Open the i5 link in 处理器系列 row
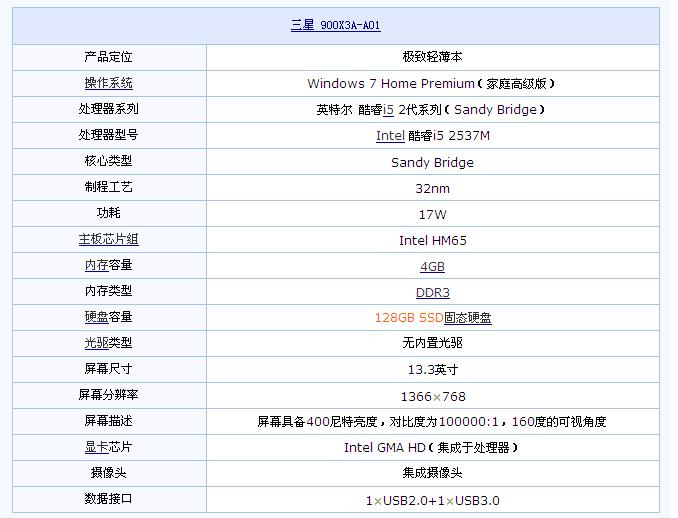Image resolution: width=678 pixels, height=518 pixels. point(388,110)
